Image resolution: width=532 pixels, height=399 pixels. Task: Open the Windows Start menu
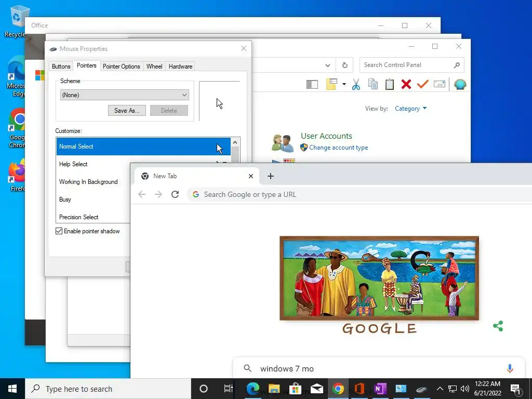12,389
